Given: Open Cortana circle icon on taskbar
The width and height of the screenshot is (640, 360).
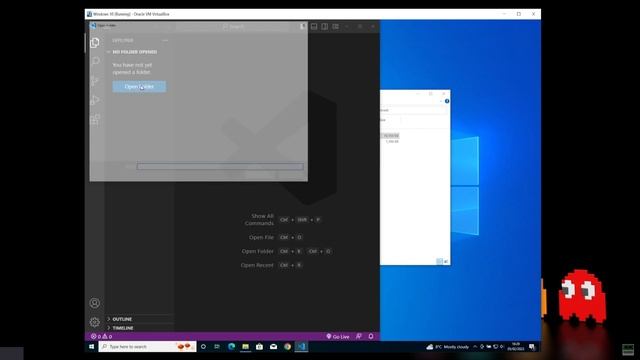Looking at the screenshot, I should pos(203,347).
